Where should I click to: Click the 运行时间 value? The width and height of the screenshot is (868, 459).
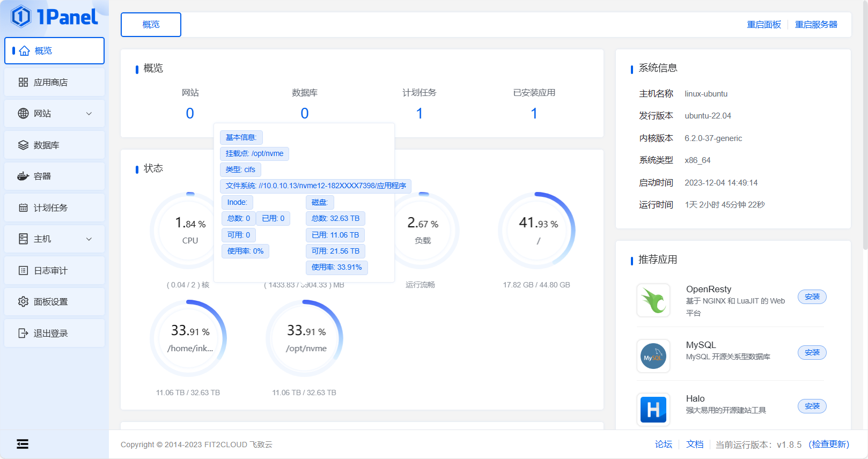(x=725, y=205)
